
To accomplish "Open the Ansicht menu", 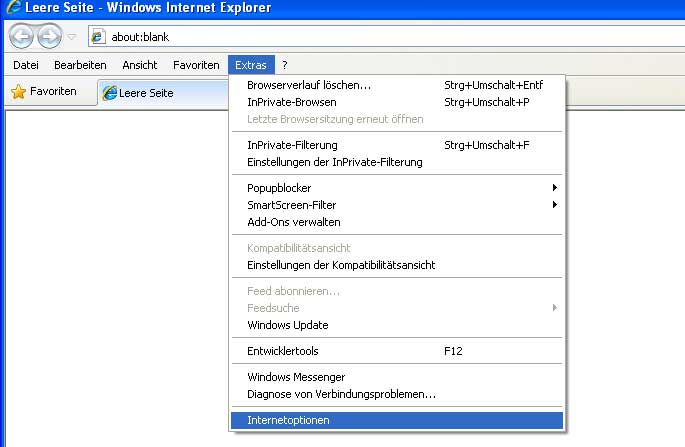I will coord(140,65).
